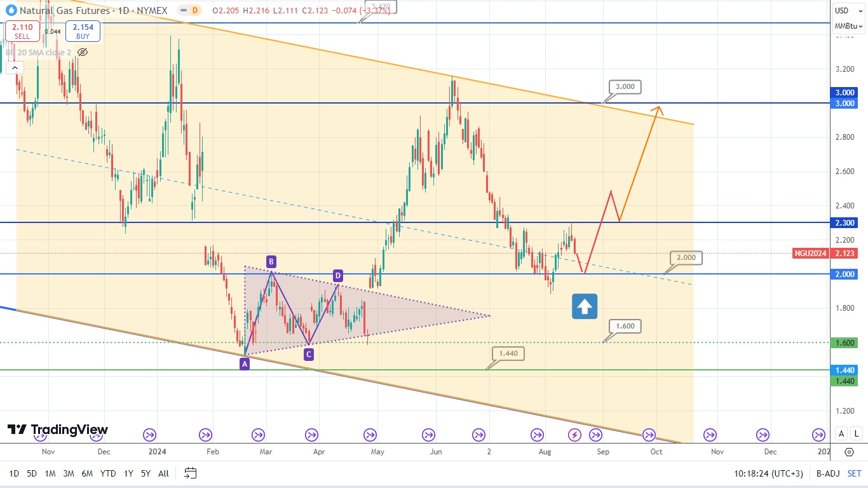868x488 pixels.
Task: Open the timezone menu at 10:18:24 (UTC+3)
Action: [768, 473]
